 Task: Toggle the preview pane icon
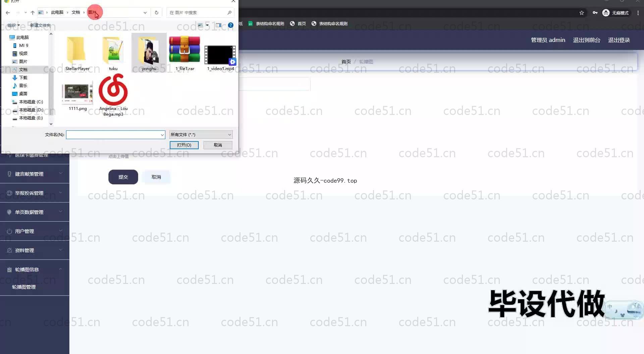(x=219, y=25)
